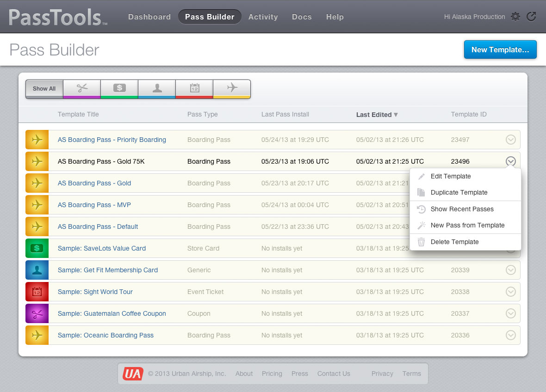546x392 pixels.
Task: Filter by coupon scissors icon
Action: (x=82, y=89)
